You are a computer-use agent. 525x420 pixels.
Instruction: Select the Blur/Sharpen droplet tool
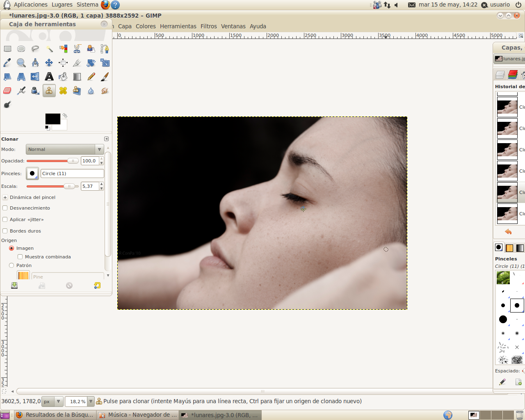tap(91, 91)
